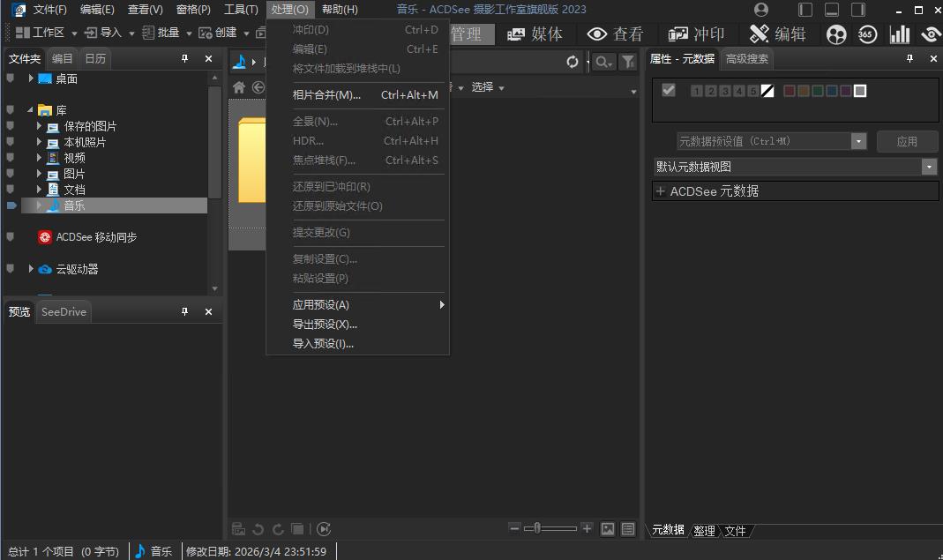Click the undo arrow icon at the bottom
Image resolution: width=943 pixels, height=560 pixels.
click(x=257, y=529)
